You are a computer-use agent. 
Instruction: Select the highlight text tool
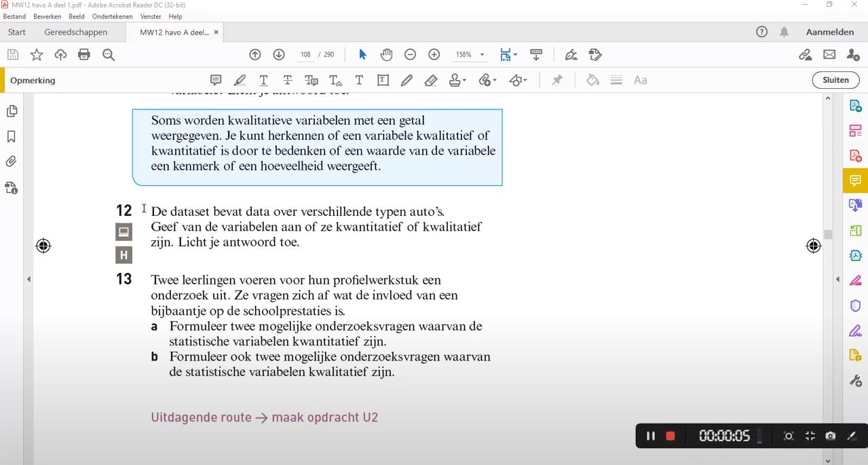240,80
